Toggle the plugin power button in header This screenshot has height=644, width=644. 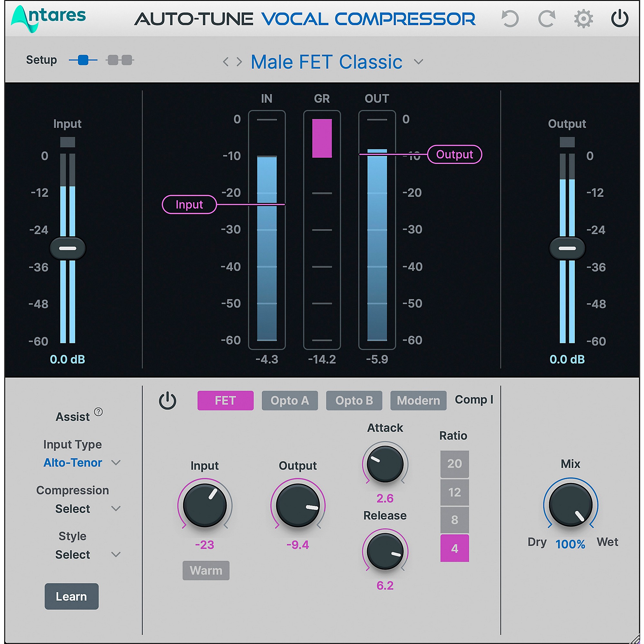(x=620, y=18)
